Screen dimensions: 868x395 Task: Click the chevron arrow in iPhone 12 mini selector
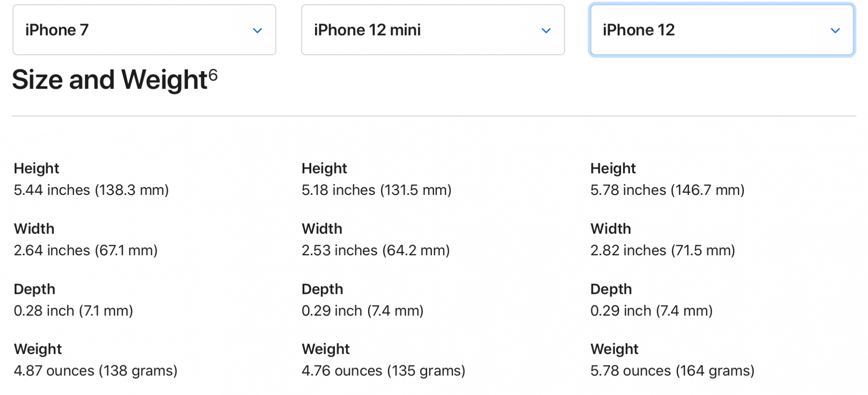pyautogui.click(x=546, y=30)
